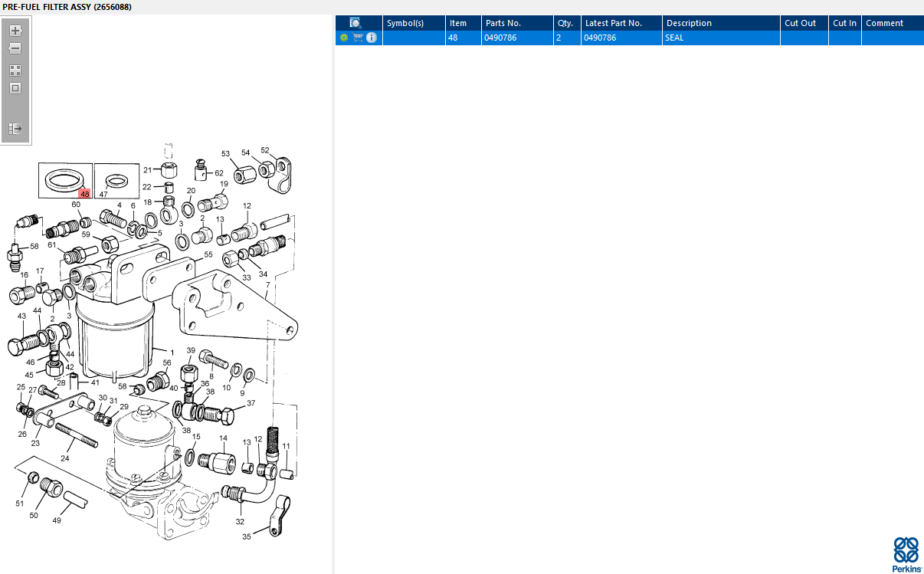The height and width of the screenshot is (574, 924).
Task: Sort by the Description column header
Action: (x=721, y=23)
